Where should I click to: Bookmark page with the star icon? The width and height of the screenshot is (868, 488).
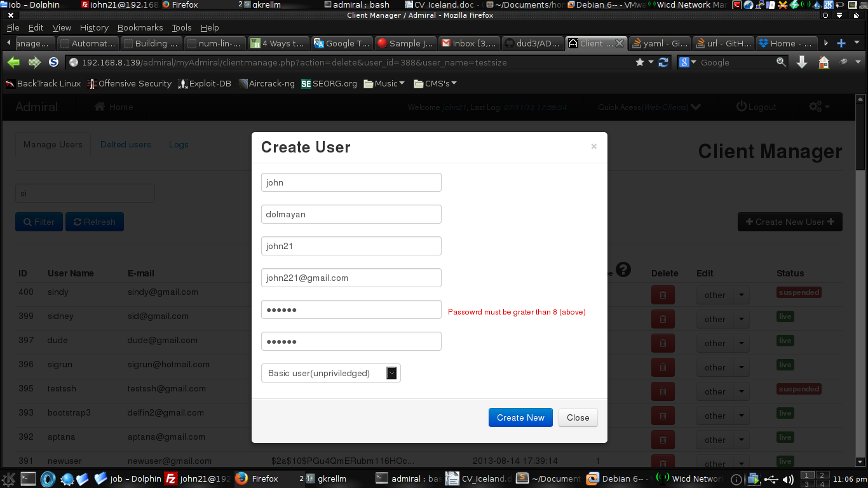click(640, 62)
